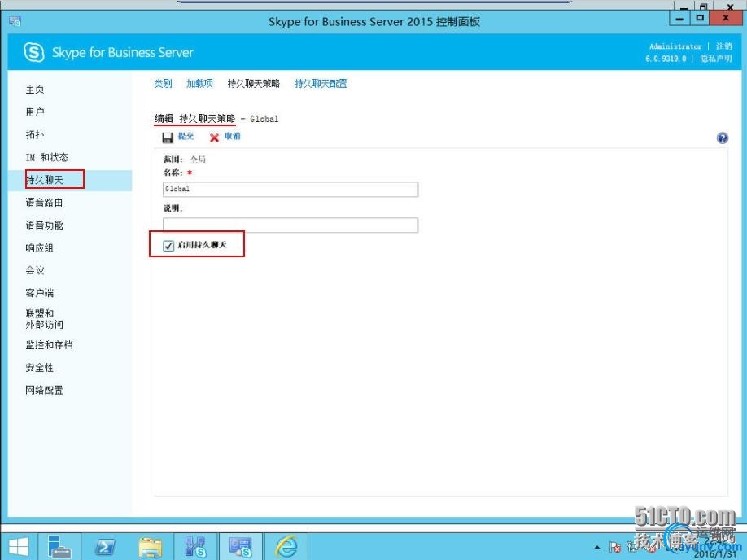Click the red X cancel icon
The height and width of the screenshot is (560, 747).
pyautogui.click(x=214, y=138)
